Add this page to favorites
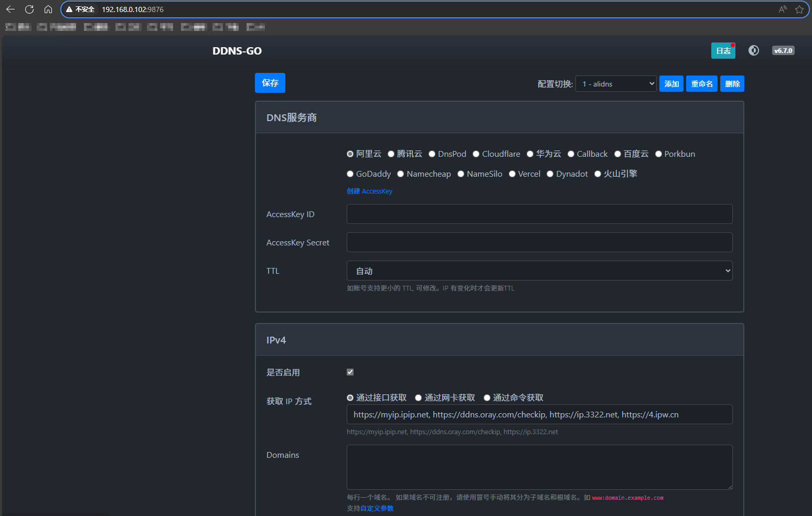The height and width of the screenshot is (516, 812). 799,9
